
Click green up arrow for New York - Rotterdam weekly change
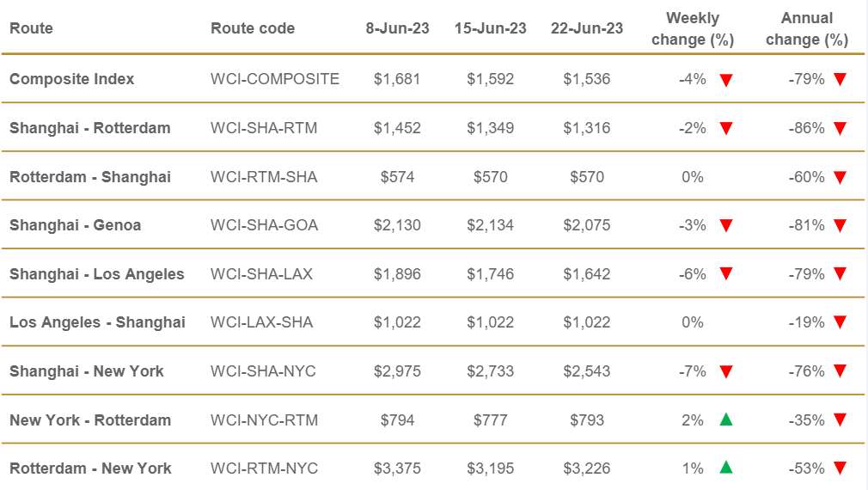coord(726,420)
